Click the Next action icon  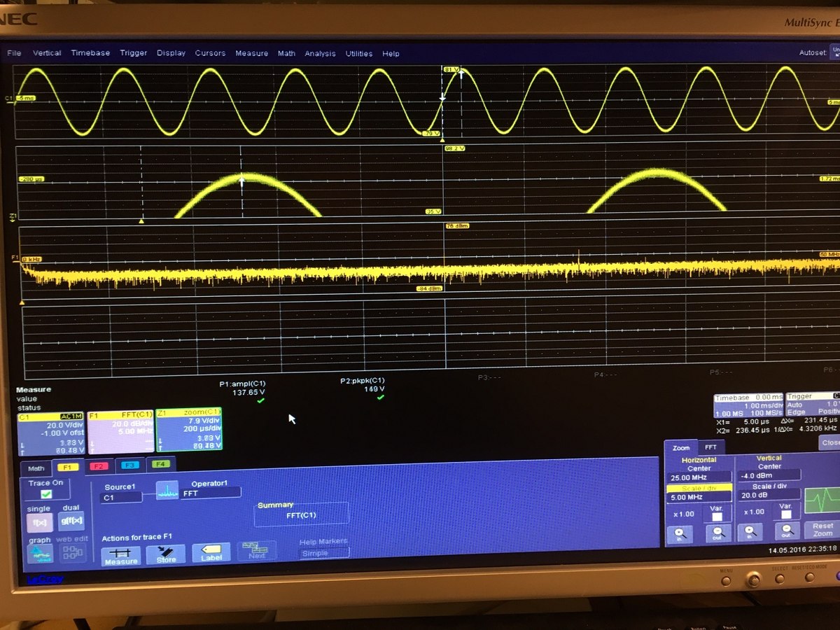point(256,551)
